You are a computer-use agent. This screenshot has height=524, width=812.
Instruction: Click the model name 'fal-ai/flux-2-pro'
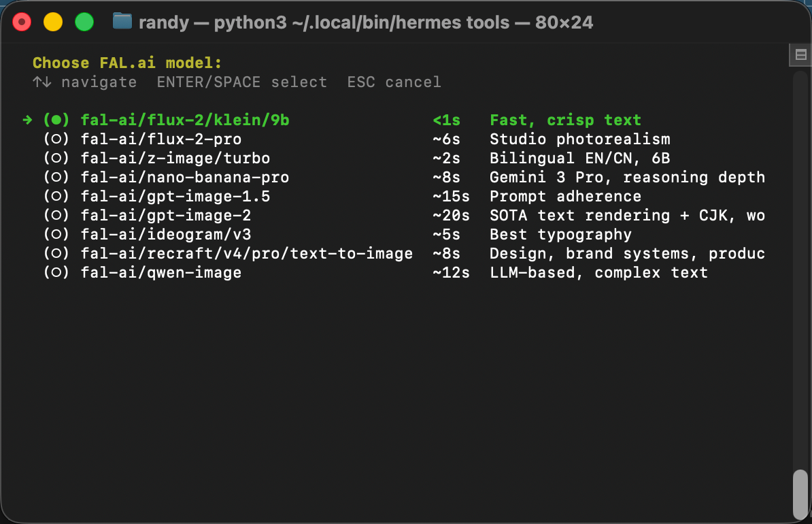pos(161,140)
